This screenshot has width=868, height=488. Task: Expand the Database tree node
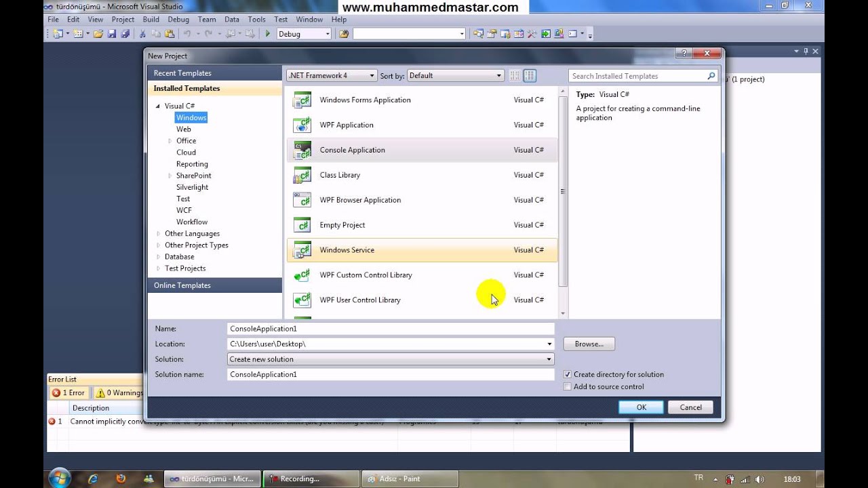pyautogui.click(x=159, y=257)
